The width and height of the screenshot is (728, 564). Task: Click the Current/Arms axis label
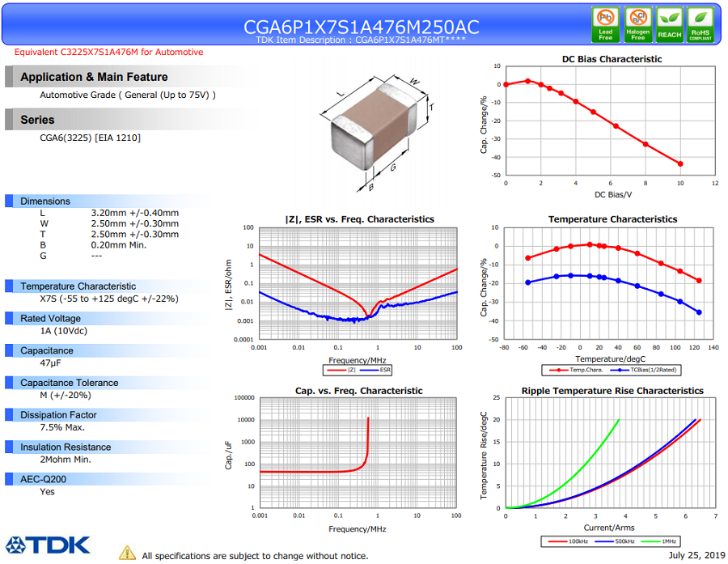608,528
